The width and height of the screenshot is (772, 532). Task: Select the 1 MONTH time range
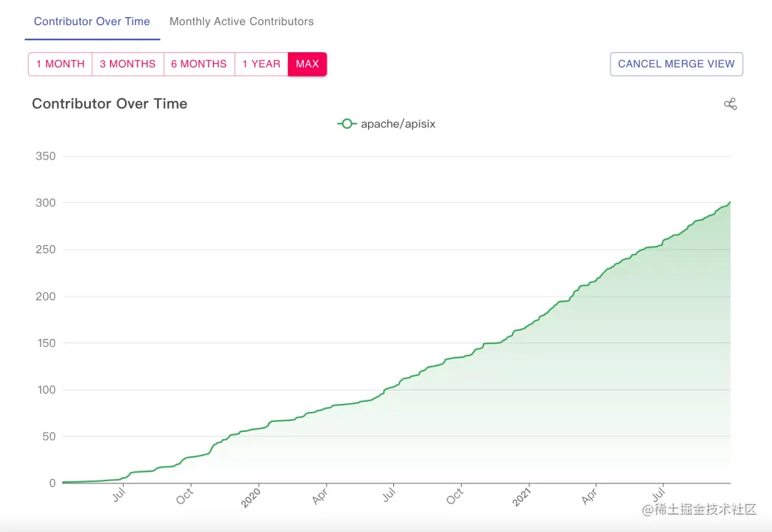60,64
